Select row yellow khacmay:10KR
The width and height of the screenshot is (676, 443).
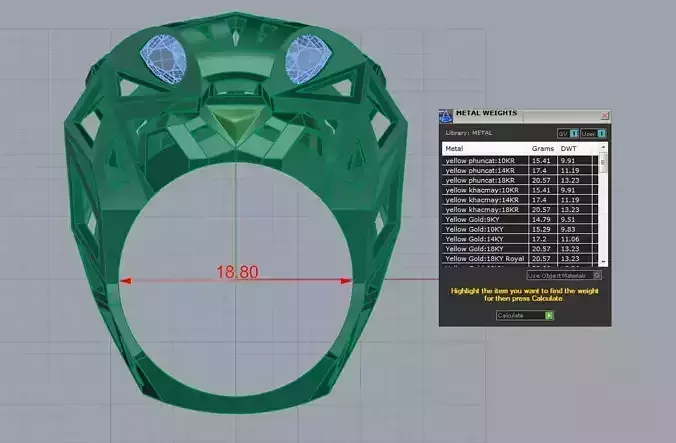[520, 190]
